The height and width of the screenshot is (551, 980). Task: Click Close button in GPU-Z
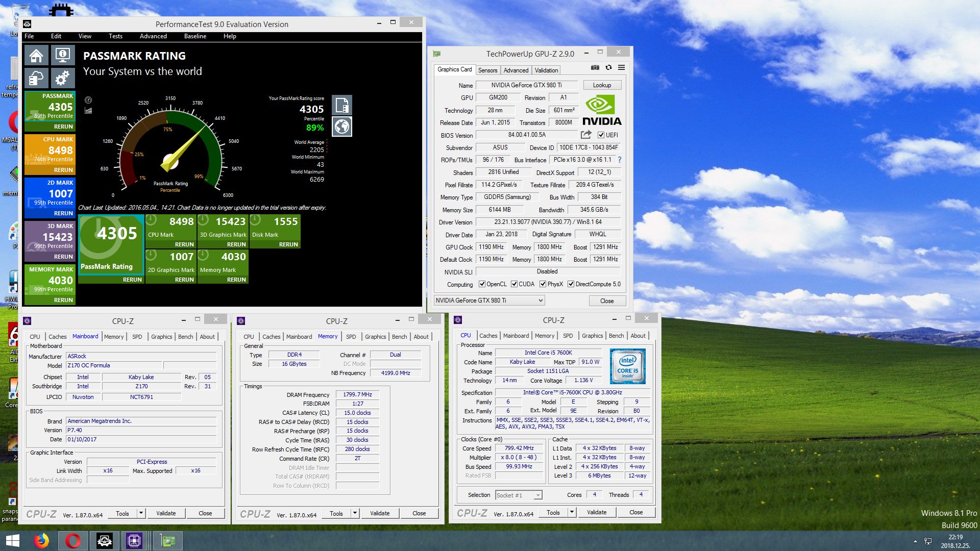coord(607,301)
